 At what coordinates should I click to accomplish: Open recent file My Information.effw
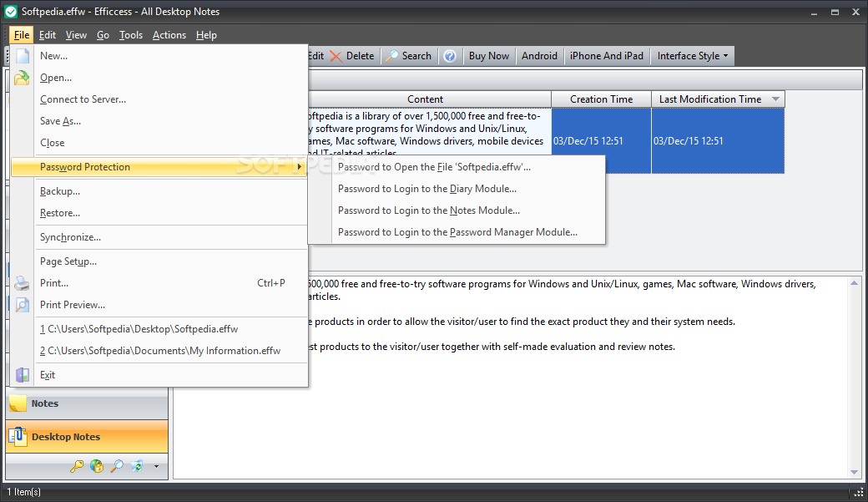tap(159, 351)
